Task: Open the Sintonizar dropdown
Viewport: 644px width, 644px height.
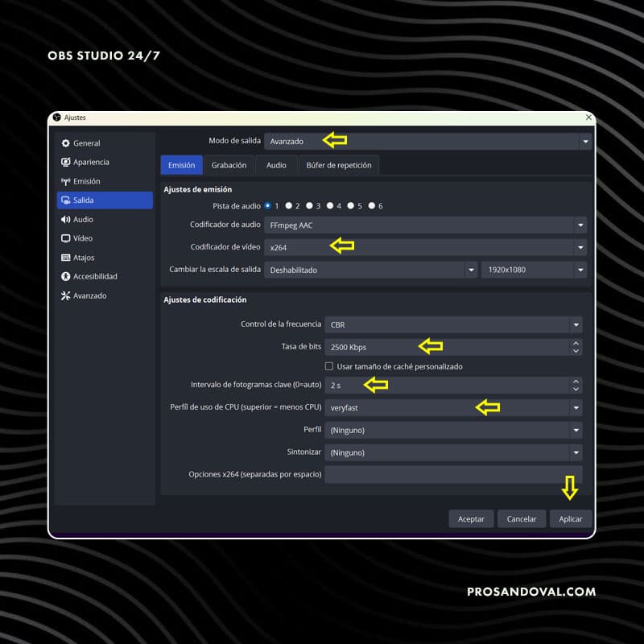Action: pyautogui.click(x=453, y=452)
